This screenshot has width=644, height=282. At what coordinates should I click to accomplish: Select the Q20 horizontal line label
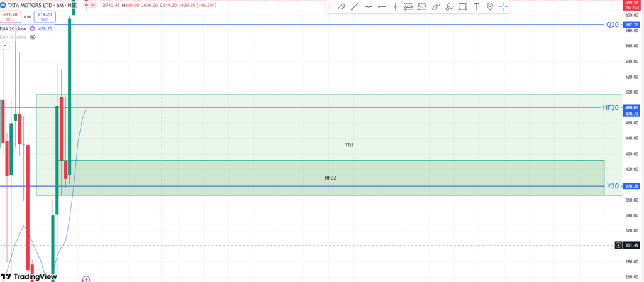613,24
